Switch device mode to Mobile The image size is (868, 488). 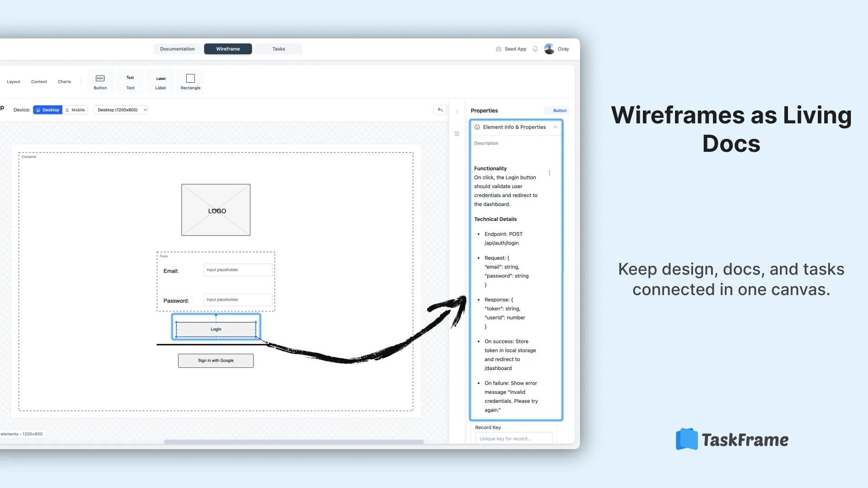[x=75, y=110]
